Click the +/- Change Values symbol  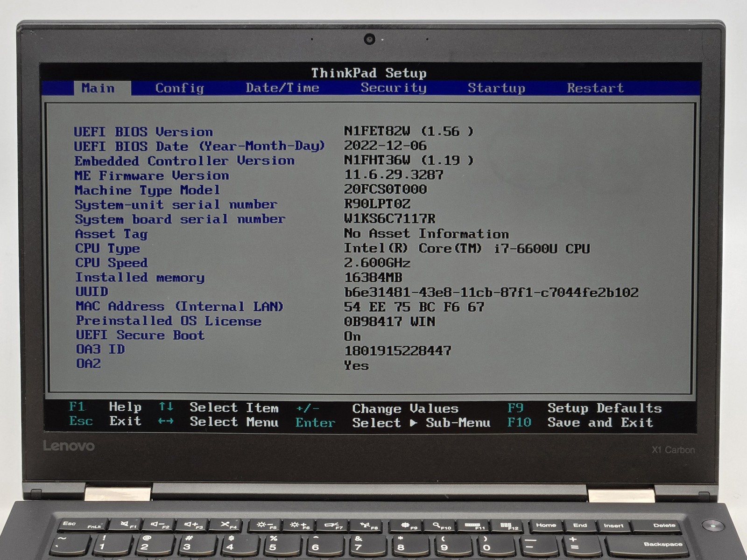click(x=308, y=408)
